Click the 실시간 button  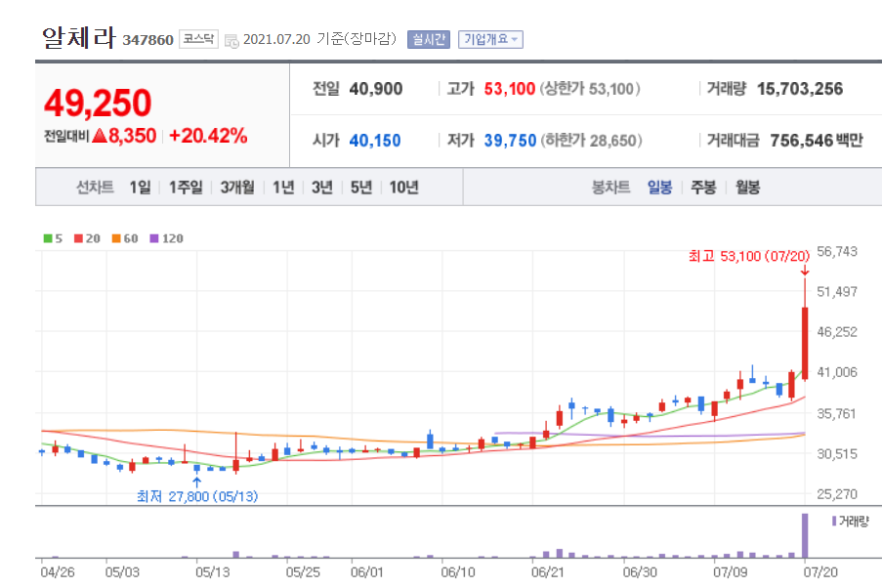[429, 39]
